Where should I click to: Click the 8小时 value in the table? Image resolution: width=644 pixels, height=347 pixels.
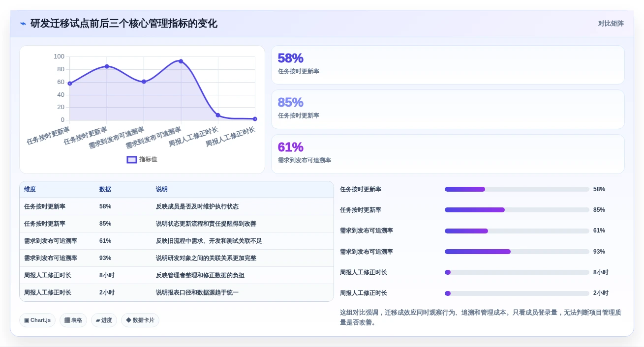pos(107,275)
